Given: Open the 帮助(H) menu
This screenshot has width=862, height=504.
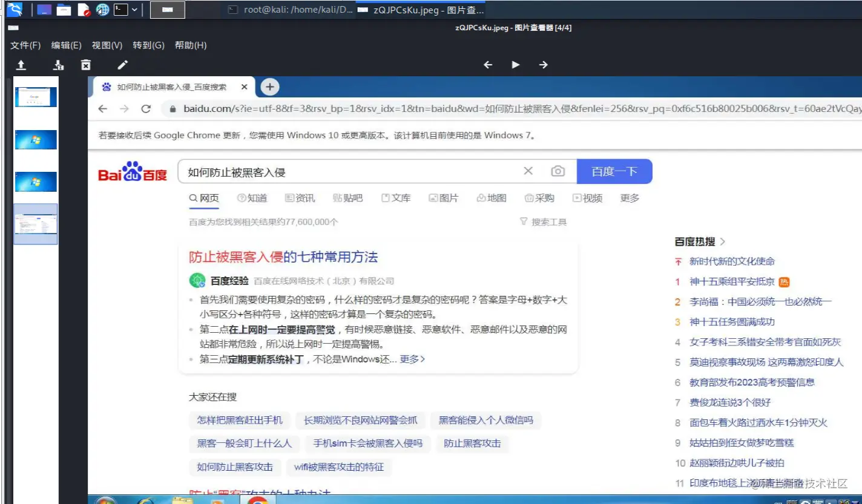Looking at the screenshot, I should point(191,45).
